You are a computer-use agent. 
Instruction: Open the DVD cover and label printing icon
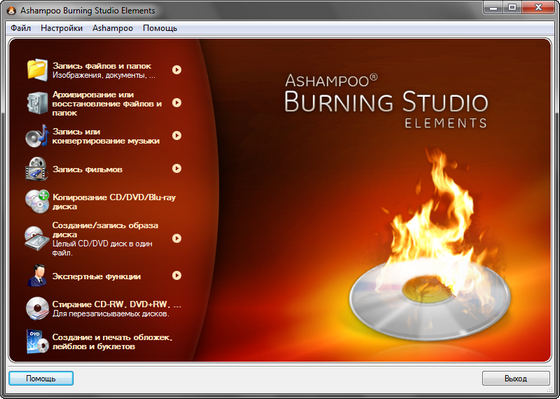click(37, 341)
